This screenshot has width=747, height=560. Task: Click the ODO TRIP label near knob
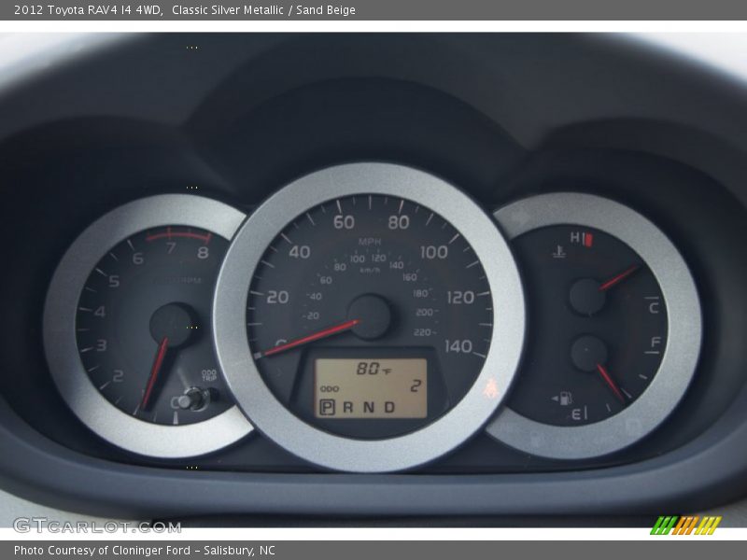208,375
